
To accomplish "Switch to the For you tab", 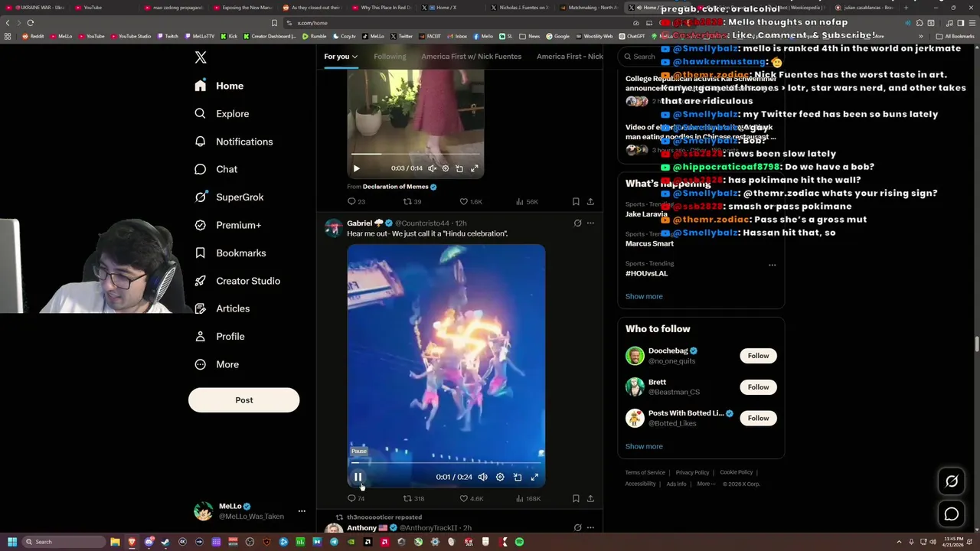I will [341, 56].
